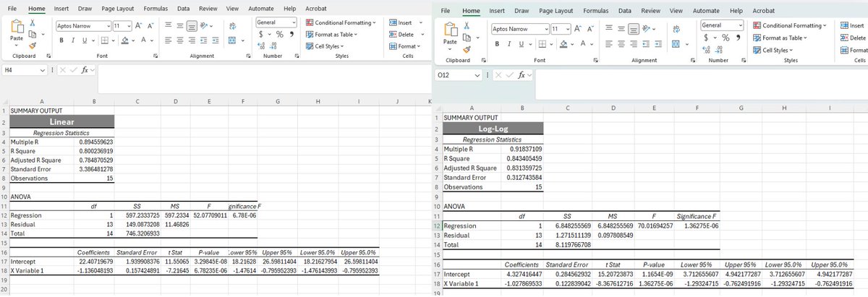The height and width of the screenshot is (297, 868).
Task: Open Fill Color dropdown arrow in Log-Log window
Action: point(571,44)
